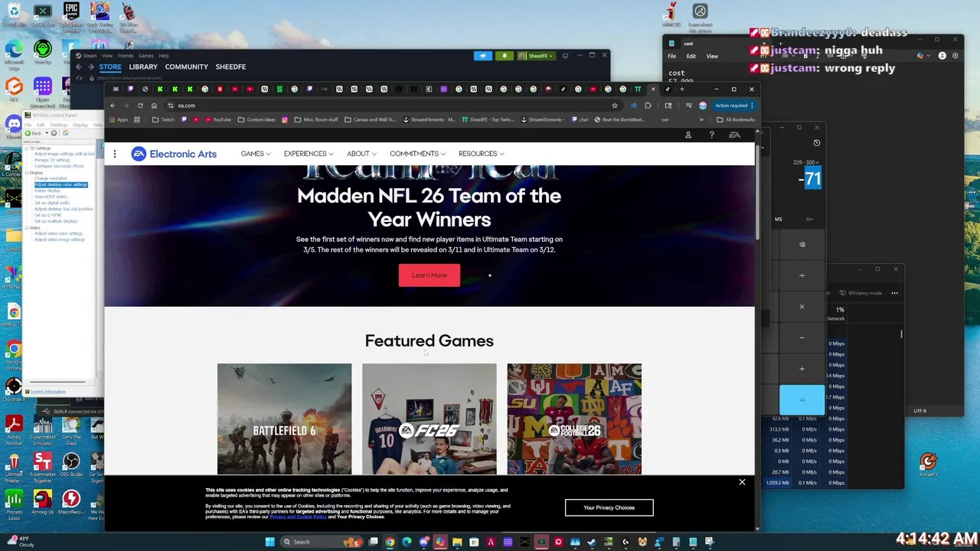The image size is (980, 551).
Task: Open Discord desktop icon
Action: 14,126
